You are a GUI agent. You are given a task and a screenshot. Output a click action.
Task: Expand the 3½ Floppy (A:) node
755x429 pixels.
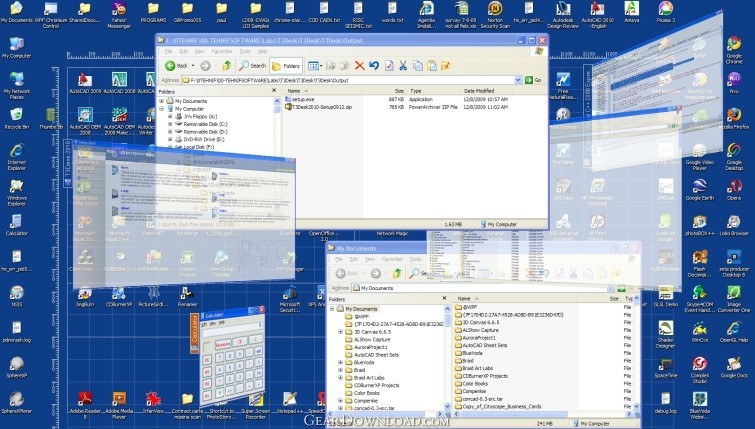click(x=170, y=117)
